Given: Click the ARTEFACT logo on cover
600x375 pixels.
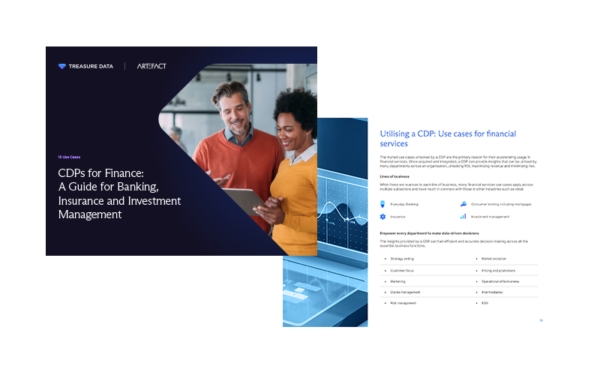Looking at the screenshot, I should (x=152, y=66).
